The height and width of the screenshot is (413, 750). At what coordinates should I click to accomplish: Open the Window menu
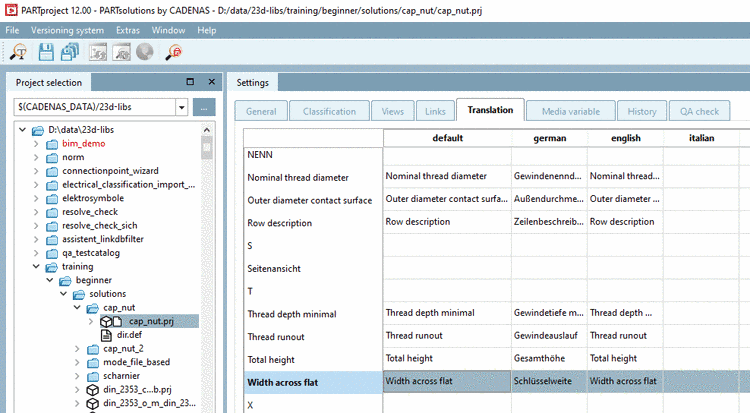(x=168, y=30)
